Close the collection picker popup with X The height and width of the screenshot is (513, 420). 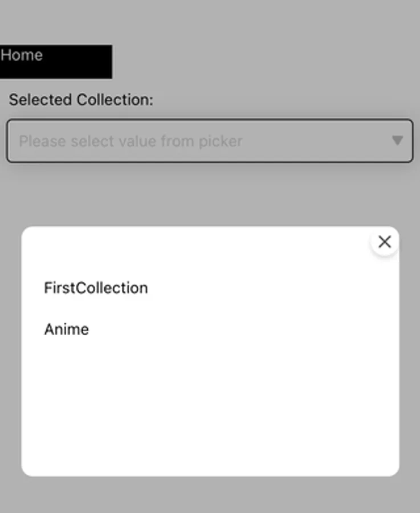click(x=385, y=242)
